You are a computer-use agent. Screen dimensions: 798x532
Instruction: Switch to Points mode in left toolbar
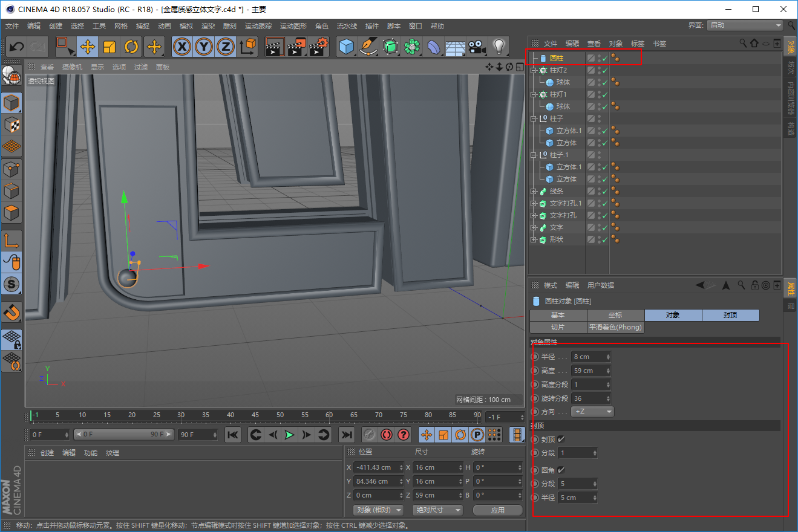(12, 169)
